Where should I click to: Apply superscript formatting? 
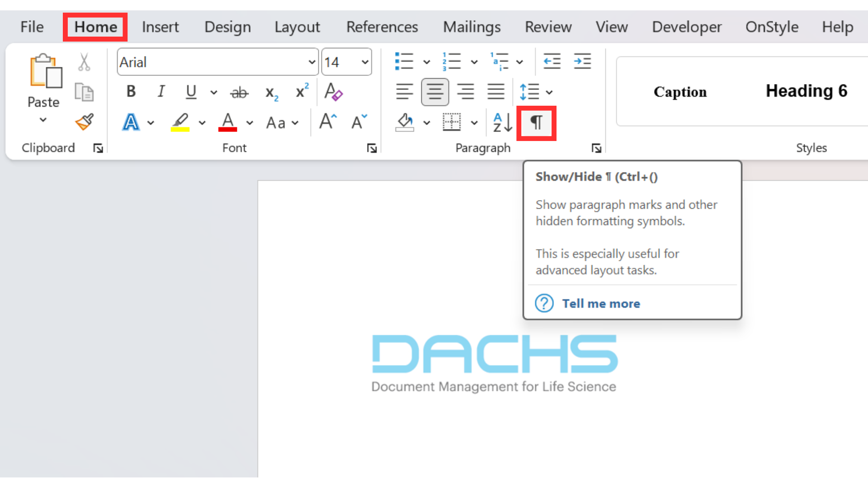tap(302, 91)
